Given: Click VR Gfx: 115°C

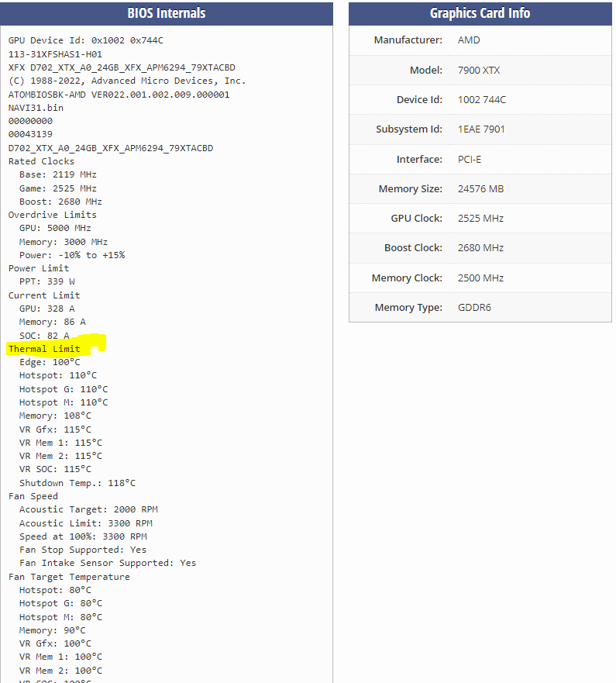Looking at the screenshot, I should (55, 429).
